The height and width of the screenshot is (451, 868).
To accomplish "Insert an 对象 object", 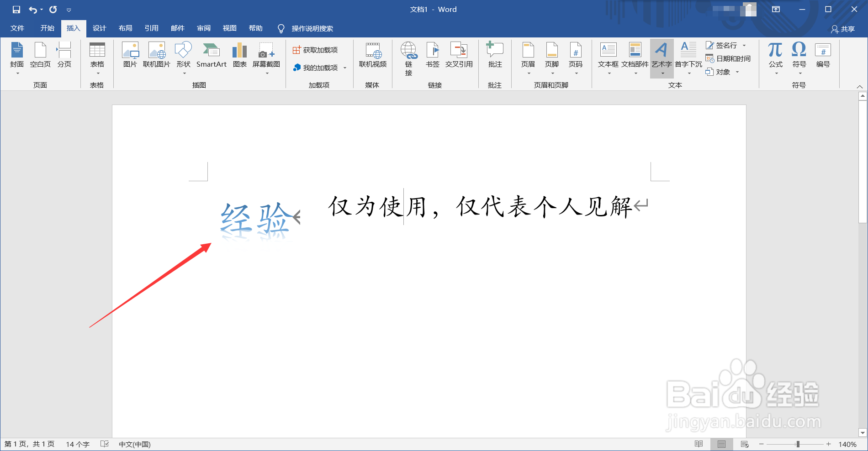I will tap(718, 72).
